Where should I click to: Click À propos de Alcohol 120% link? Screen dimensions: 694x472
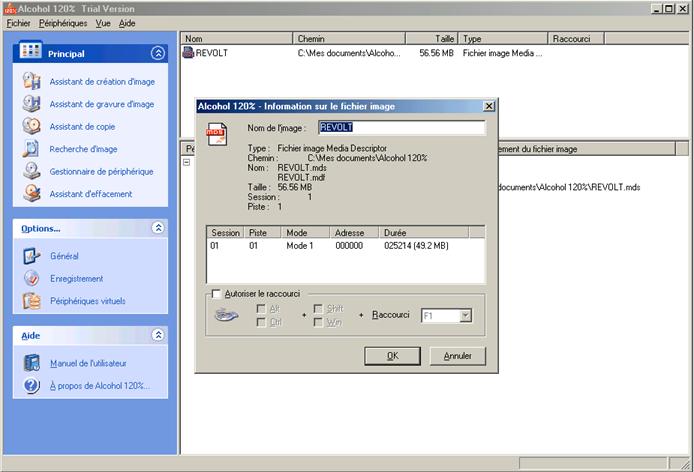100,386
